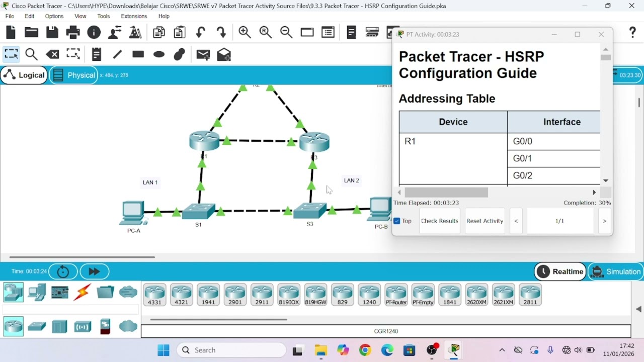Select the Switches subcategory icon
Image resolution: width=644 pixels, height=362 pixels.
37,327
